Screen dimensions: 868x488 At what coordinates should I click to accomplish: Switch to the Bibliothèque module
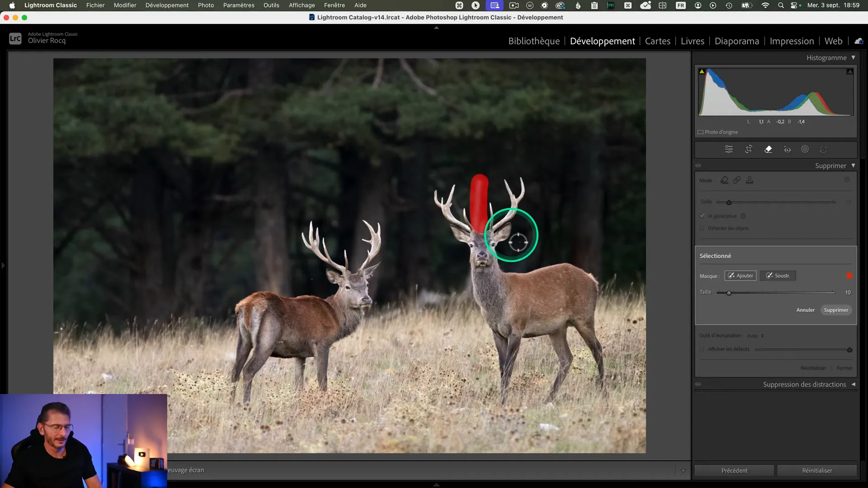tap(534, 41)
